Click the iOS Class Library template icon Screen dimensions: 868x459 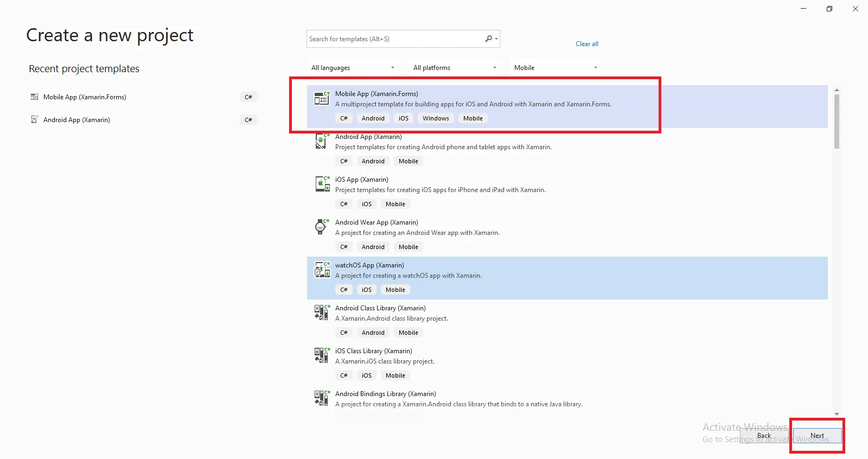pos(322,355)
